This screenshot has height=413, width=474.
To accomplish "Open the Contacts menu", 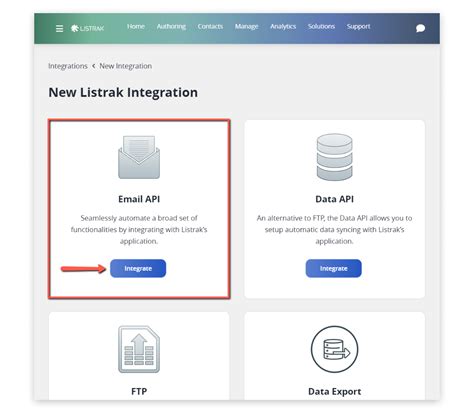I will pyautogui.click(x=210, y=26).
